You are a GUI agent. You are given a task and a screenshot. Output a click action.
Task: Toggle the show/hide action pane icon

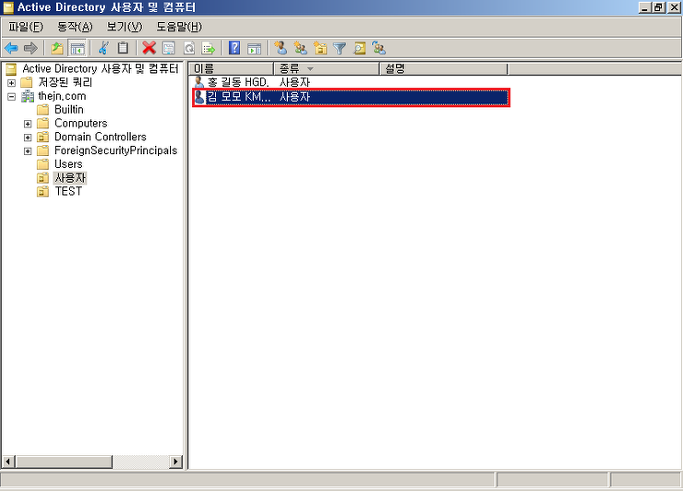tap(254, 48)
